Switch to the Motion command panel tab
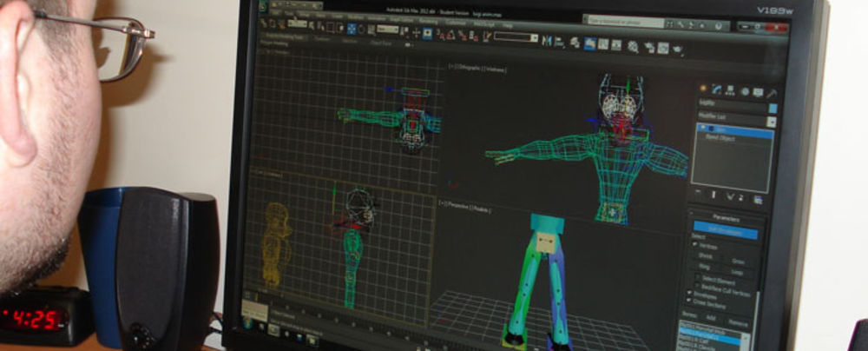868x351 pixels. pos(745,91)
